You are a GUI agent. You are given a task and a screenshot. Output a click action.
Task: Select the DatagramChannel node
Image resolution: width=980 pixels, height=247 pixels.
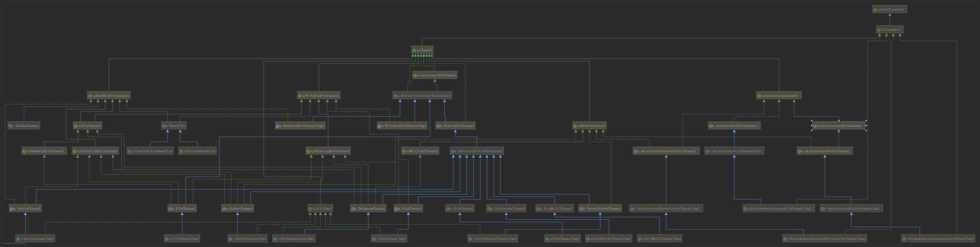pyautogui.click(x=368, y=208)
